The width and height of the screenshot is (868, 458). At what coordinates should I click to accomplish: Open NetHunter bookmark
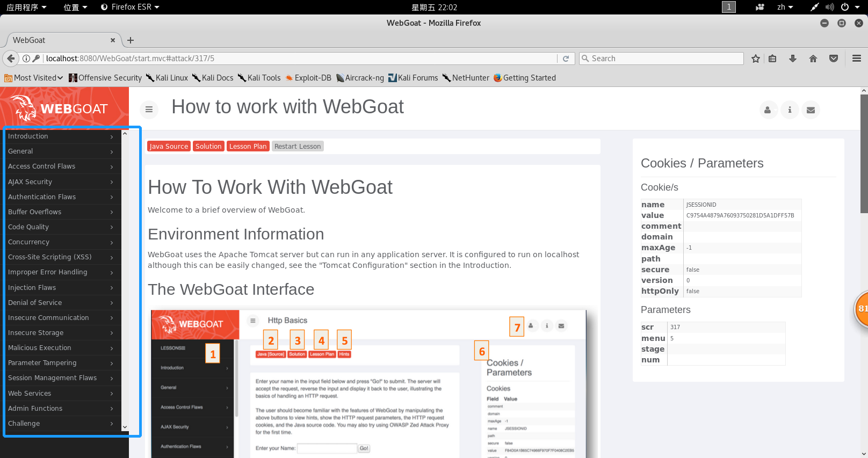466,78
